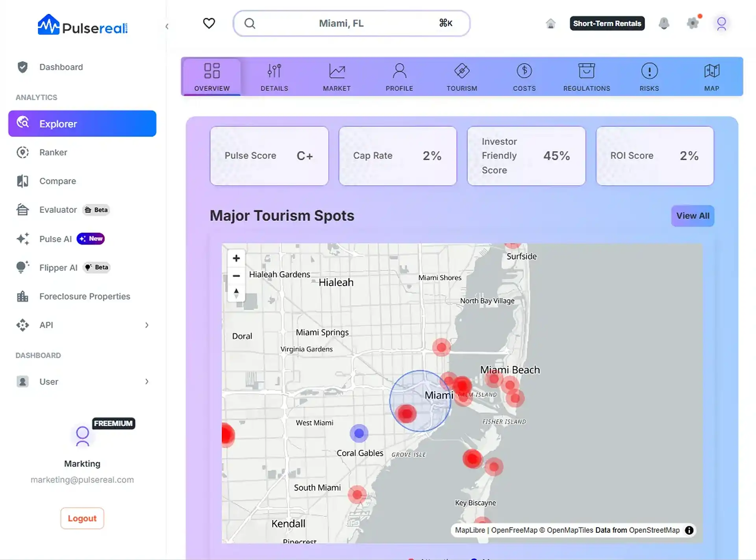Switch to the Profile tab
The width and height of the screenshot is (756, 560).
click(x=399, y=77)
